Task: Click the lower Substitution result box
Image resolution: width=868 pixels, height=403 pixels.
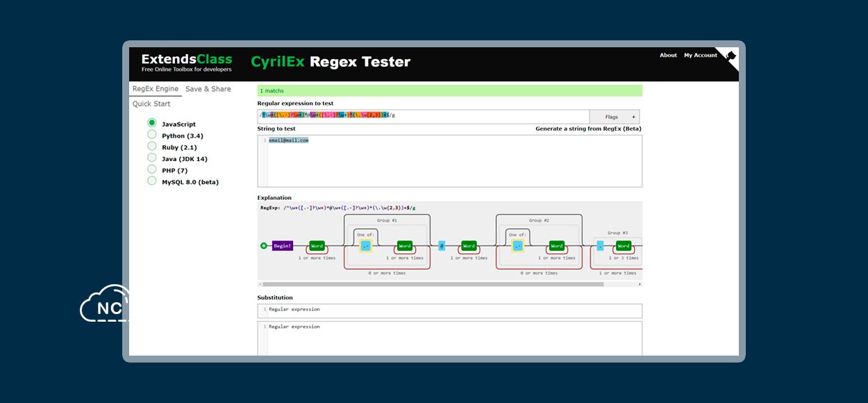Action: (x=449, y=338)
